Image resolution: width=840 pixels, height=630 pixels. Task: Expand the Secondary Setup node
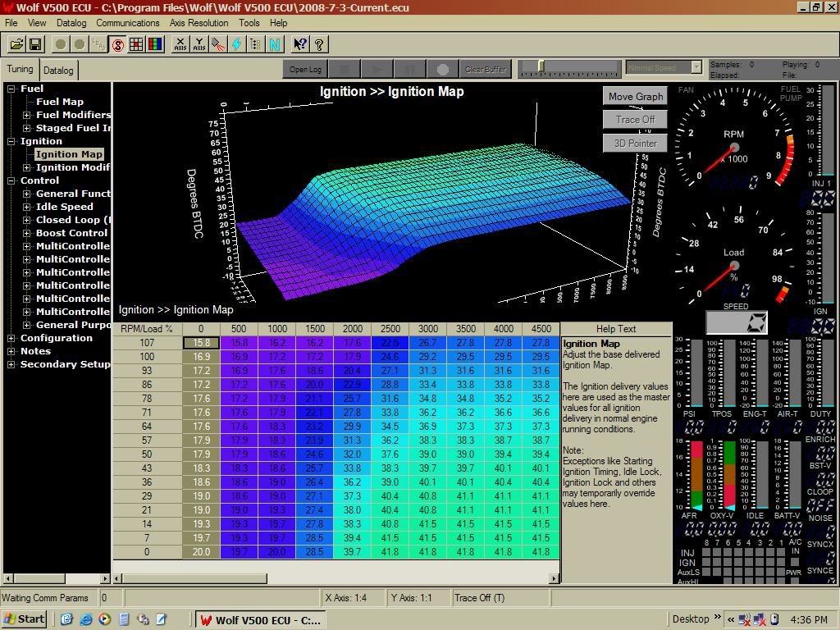pos(11,364)
